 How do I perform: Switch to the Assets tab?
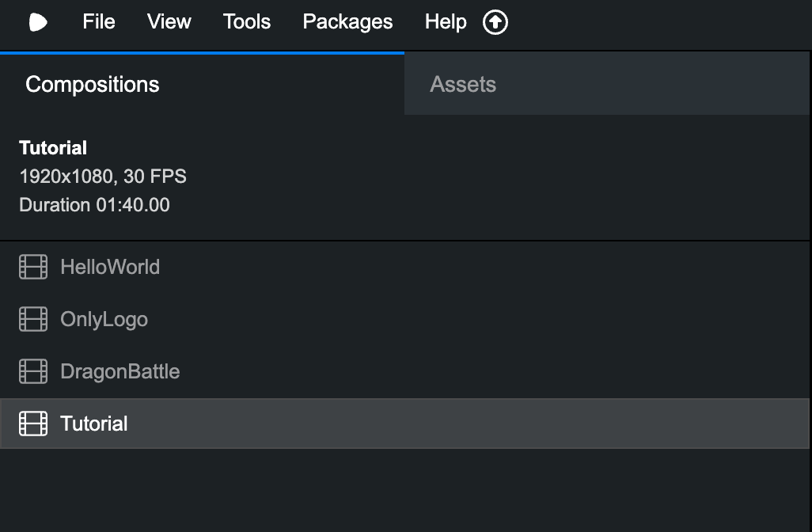coord(463,85)
